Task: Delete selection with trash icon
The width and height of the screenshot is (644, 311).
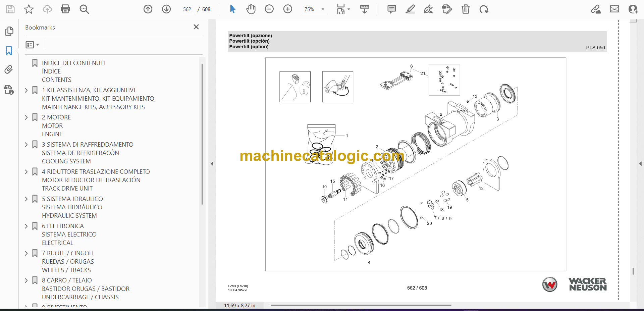Action: [466, 9]
